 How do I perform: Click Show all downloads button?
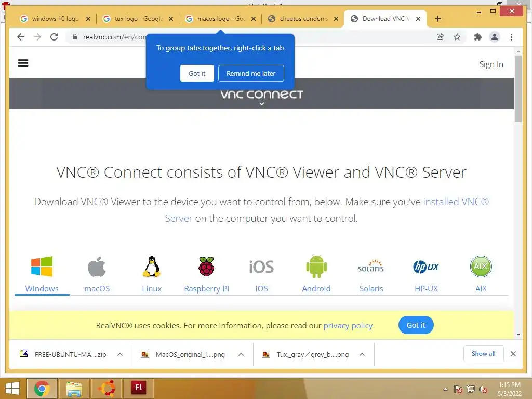(x=484, y=354)
